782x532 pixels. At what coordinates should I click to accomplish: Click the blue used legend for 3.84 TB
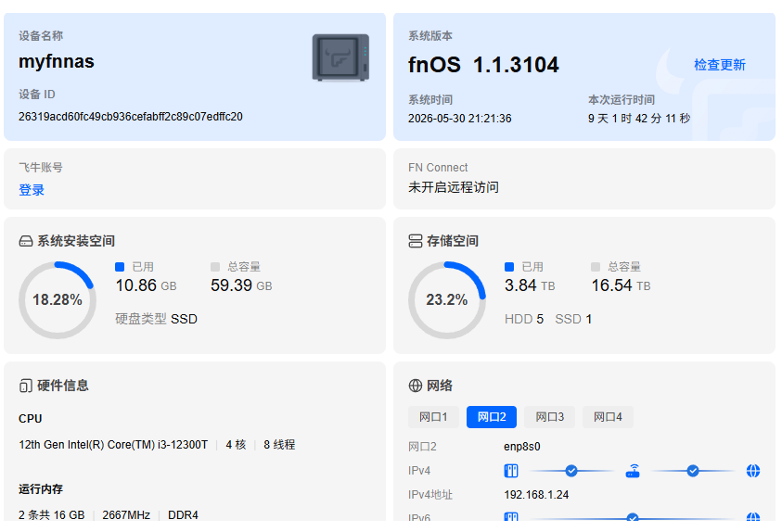click(x=509, y=267)
